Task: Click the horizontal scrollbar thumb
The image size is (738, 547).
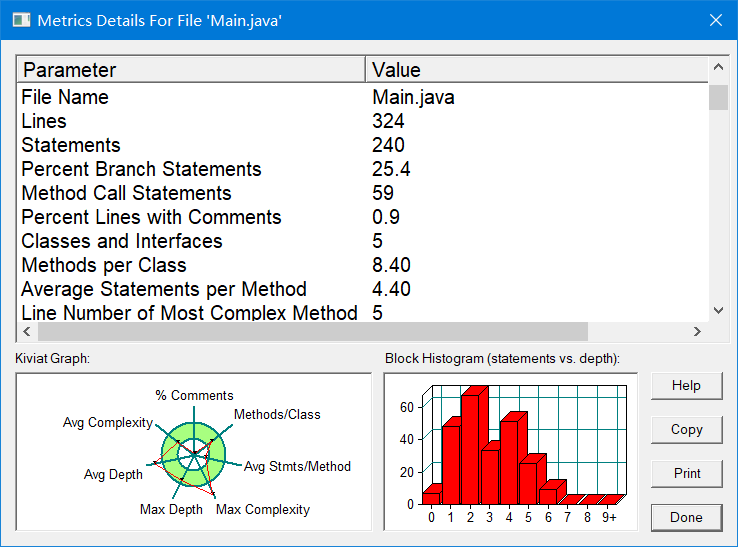Action: pos(313,331)
